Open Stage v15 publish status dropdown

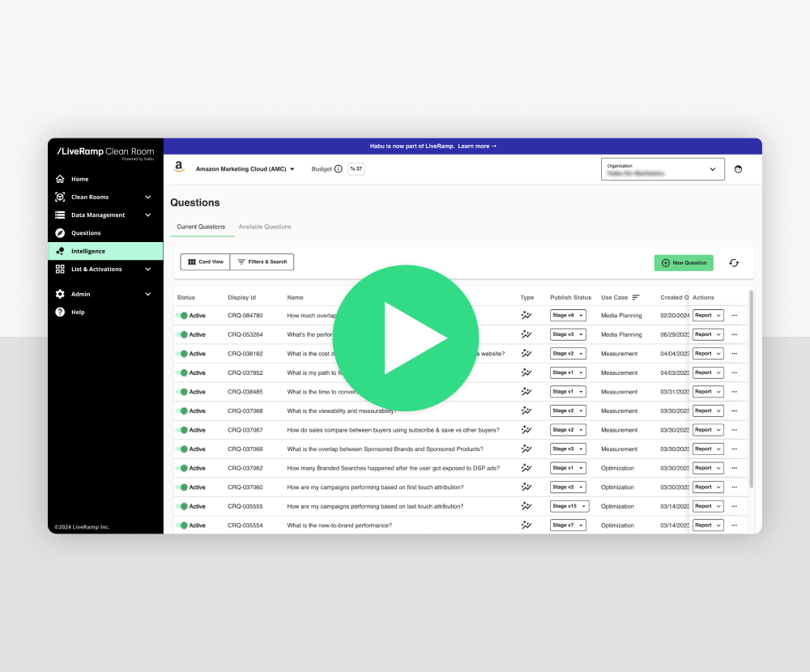[569, 506]
